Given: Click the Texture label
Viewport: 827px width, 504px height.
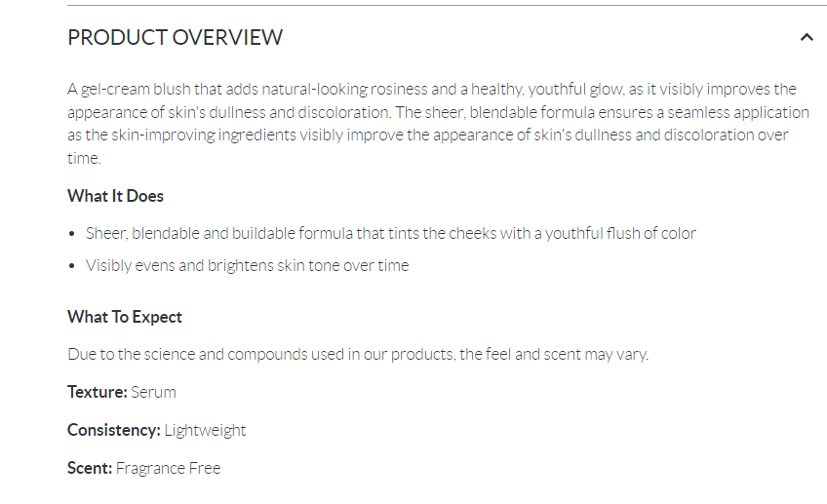Looking at the screenshot, I should [97, 392].
